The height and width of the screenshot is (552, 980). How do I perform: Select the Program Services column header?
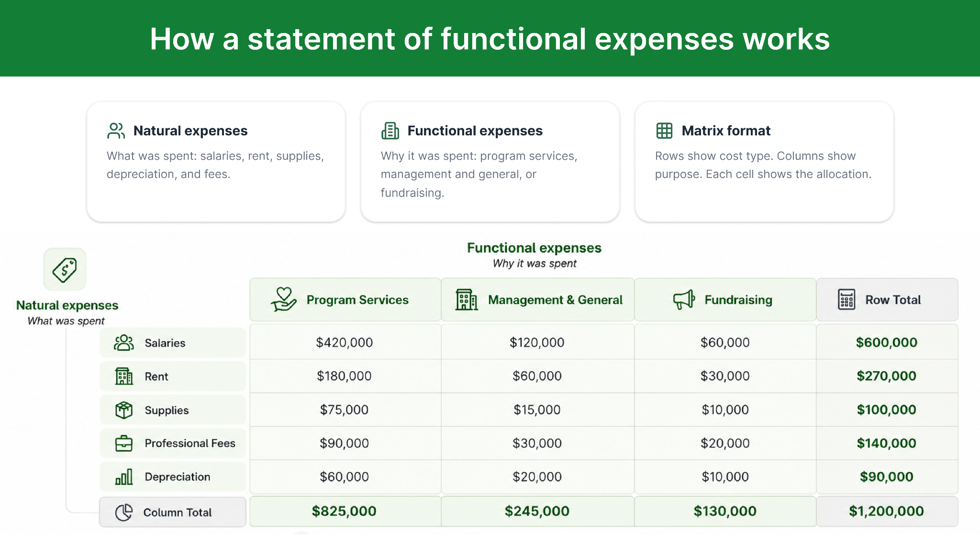(x=345, y=299)
